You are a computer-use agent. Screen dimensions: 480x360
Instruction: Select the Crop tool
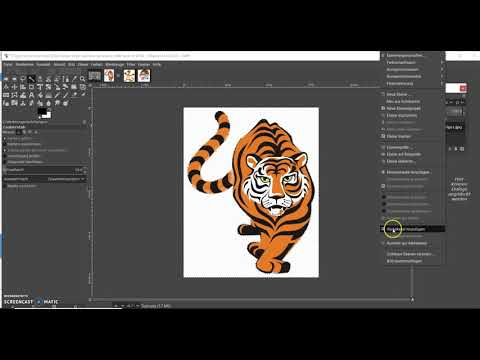[x=31, y=87]
